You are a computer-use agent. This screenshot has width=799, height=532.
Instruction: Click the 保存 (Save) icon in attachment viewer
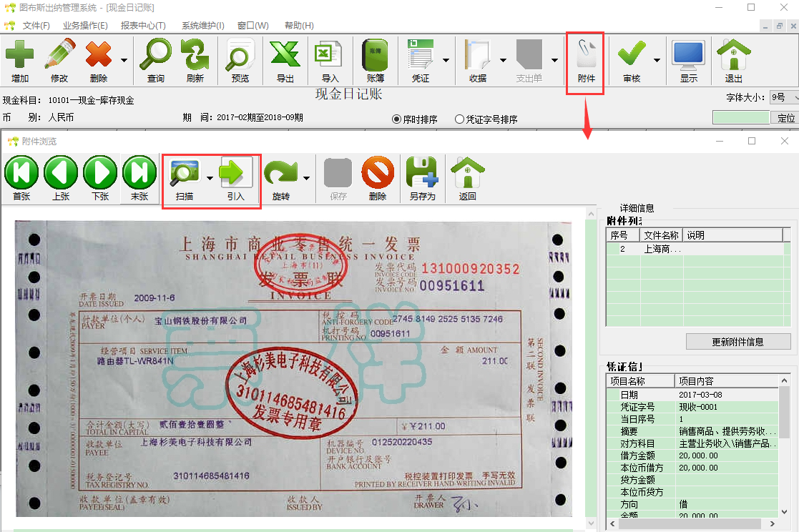coord(338,173)
